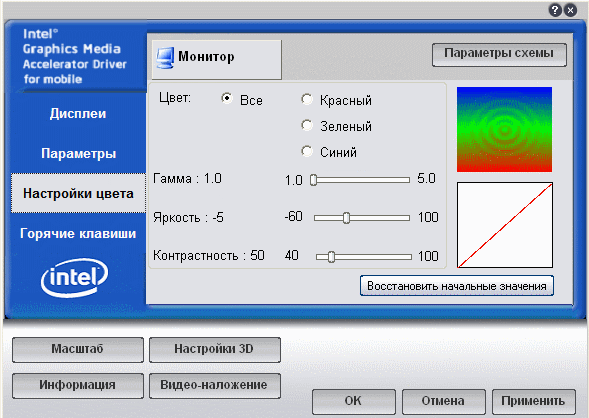Click the Контрастность slider handle
The image size is (589, 418).
tap(331, 257)
